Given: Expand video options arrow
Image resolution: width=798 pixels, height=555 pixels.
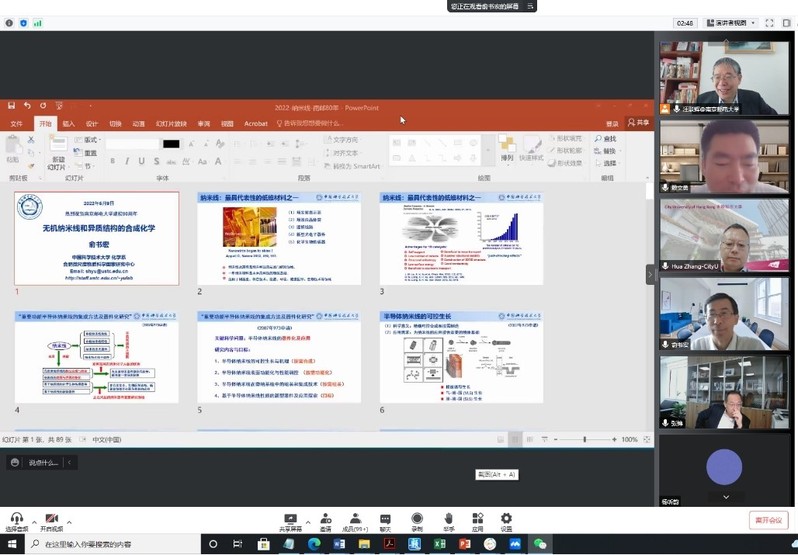Looking at the screenshot, I should click(x=69, y=522).
